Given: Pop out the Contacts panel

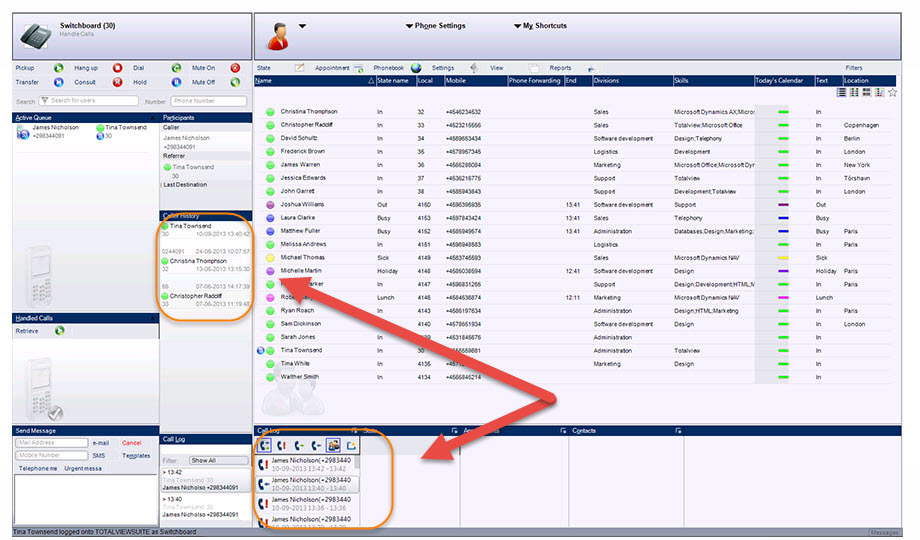Looking at the screenshot, I should (678, 430).
